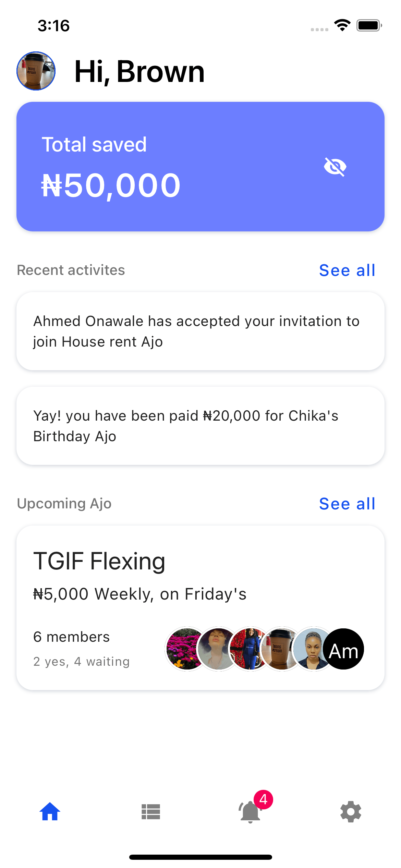See all upcoming Ajo
Viewport: 401px width, 868px height.
point(347,504)
